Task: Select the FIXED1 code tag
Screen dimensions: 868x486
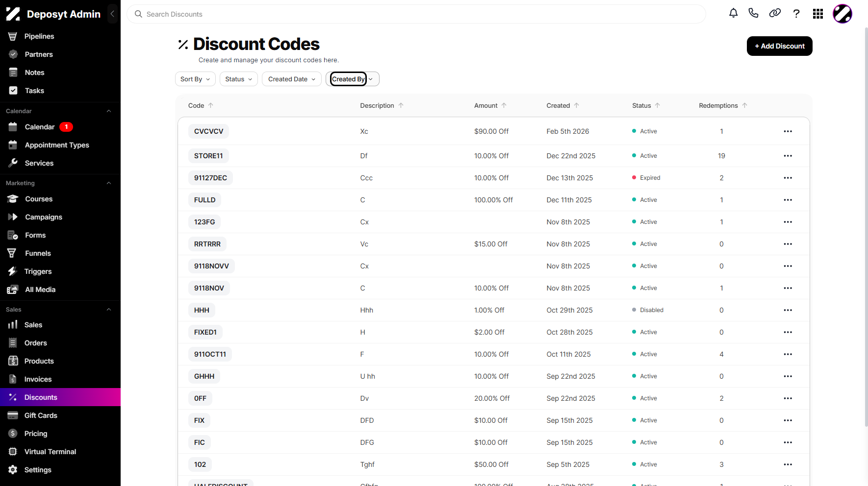Action: 205,332
